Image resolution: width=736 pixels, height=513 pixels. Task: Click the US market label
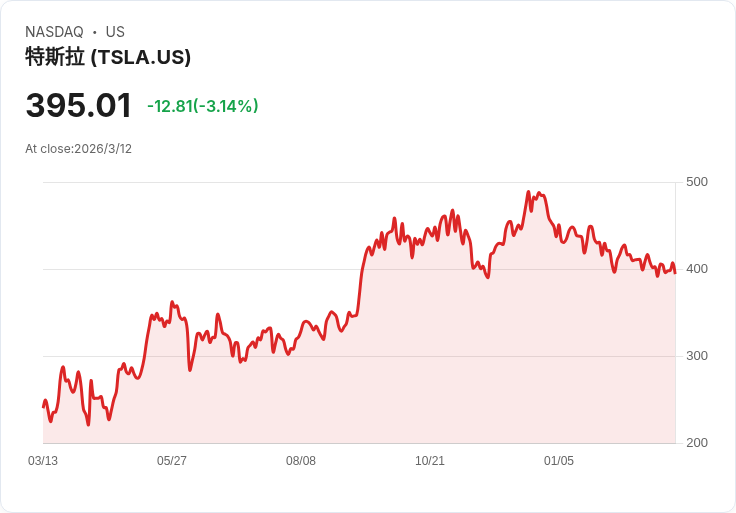115,32
